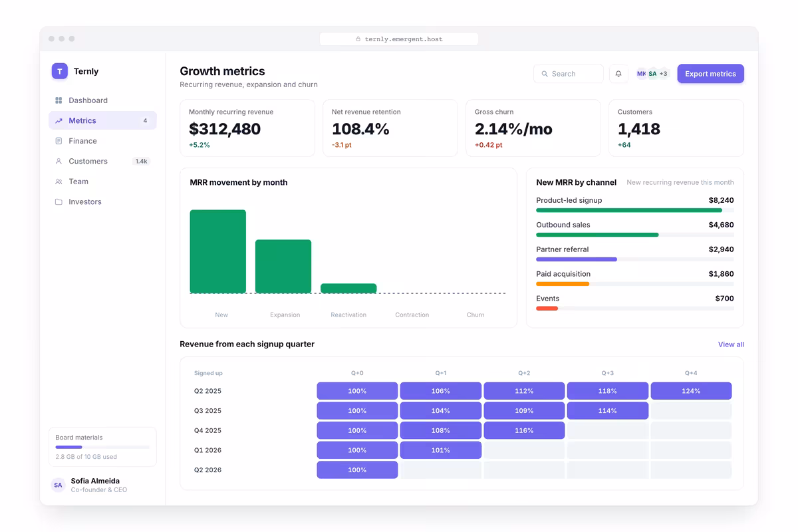
Task: Click the Gross churn card
Action: coord(533,128)
